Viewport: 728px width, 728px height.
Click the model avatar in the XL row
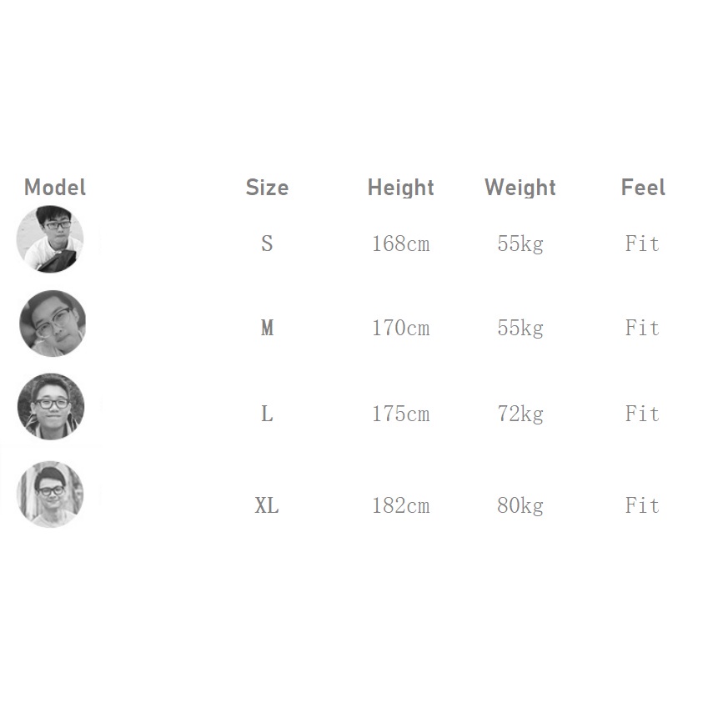click(50, 494)
